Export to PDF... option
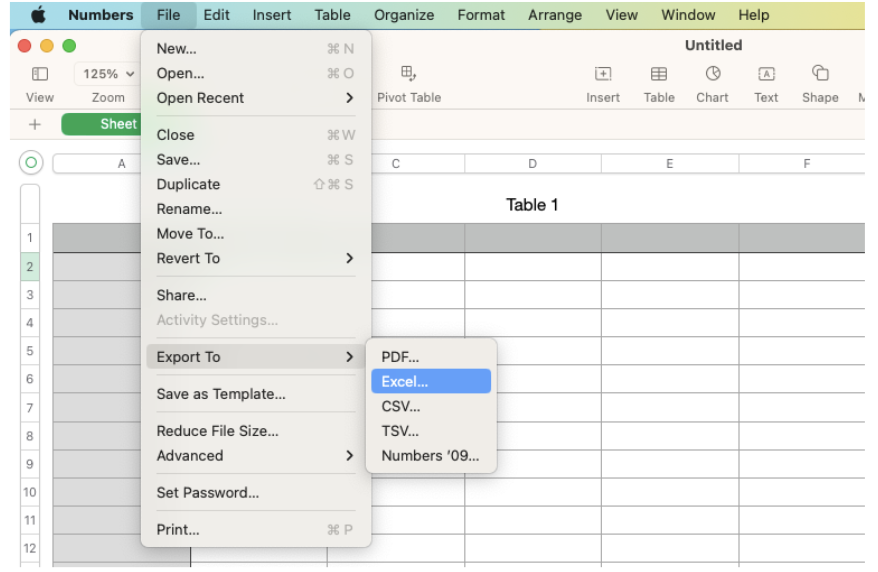The image size is (878, 572). click(x=431, y=357)
